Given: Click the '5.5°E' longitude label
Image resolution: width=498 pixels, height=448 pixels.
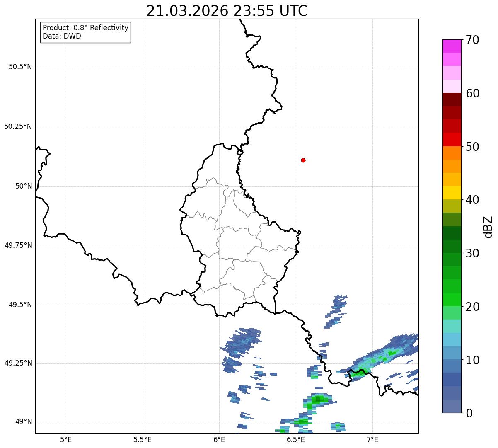Looking at the screenshot, I should [x=143, y=439].
